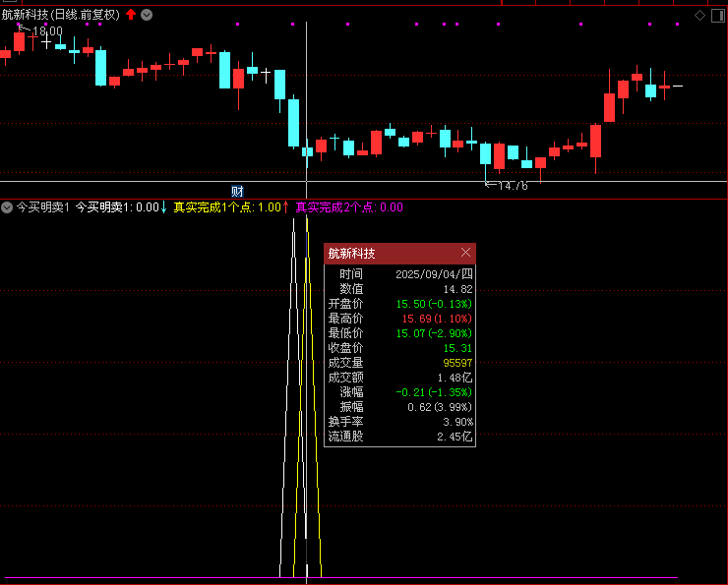The width and height of the screenshot is (728, 585).
Task: Click the 成交额 value 1.48亿
Action: 455,378
